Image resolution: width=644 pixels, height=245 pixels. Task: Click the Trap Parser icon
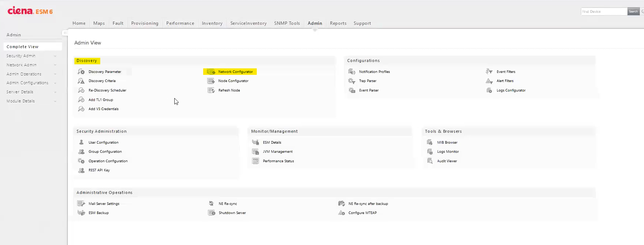click(352, 81)
